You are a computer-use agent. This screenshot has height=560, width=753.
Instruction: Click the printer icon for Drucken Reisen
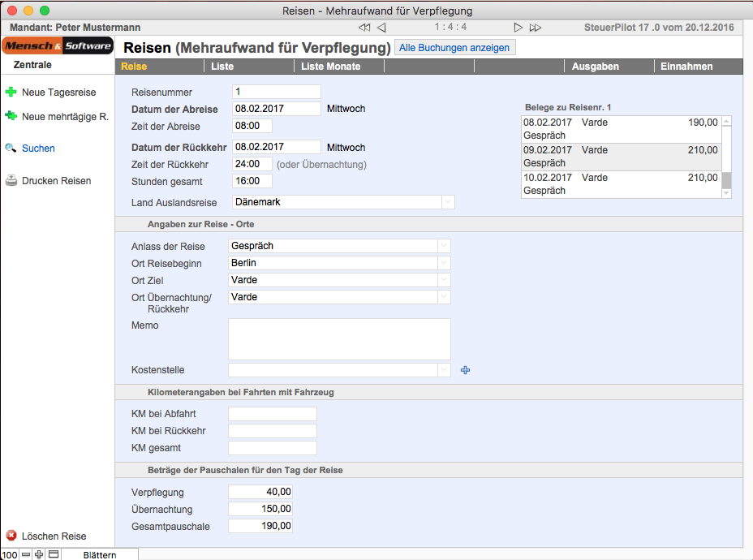[x=11, y=181]
